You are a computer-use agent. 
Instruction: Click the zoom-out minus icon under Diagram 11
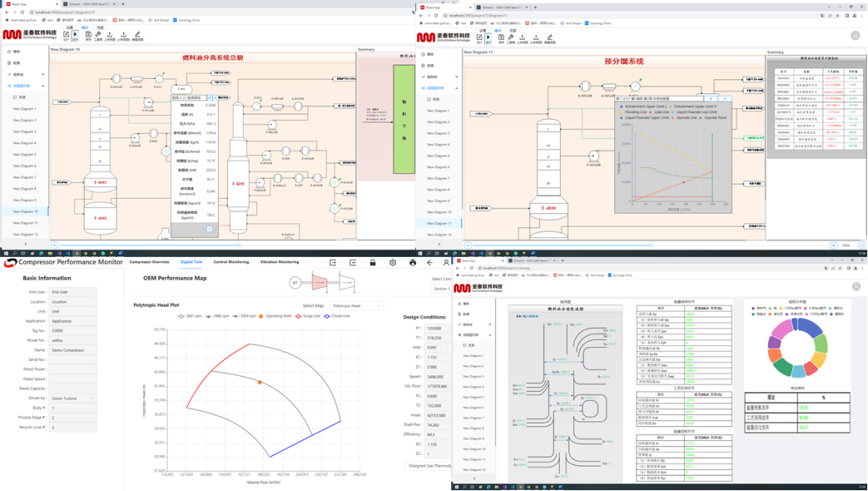tap(468, 245)
